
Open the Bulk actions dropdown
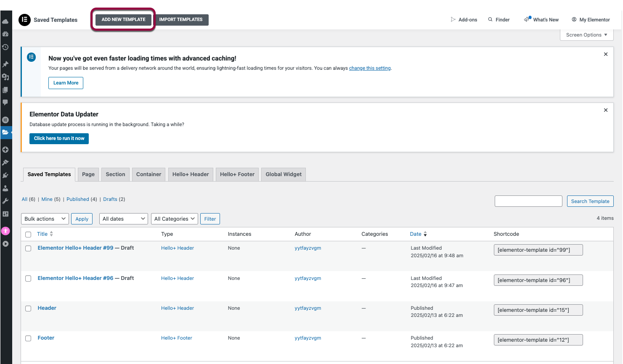pyautogui.click(x=45, y=219)
